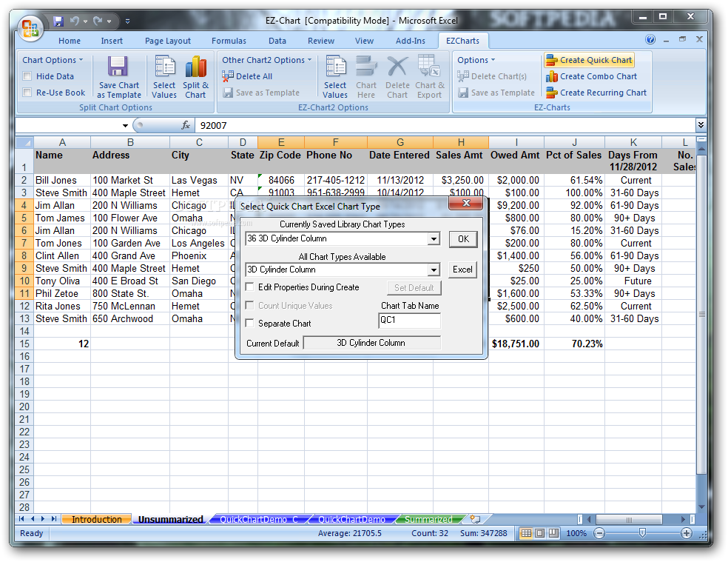
Task: Open the Add-Ins ribbon tab
Action: tap(411, 41)
